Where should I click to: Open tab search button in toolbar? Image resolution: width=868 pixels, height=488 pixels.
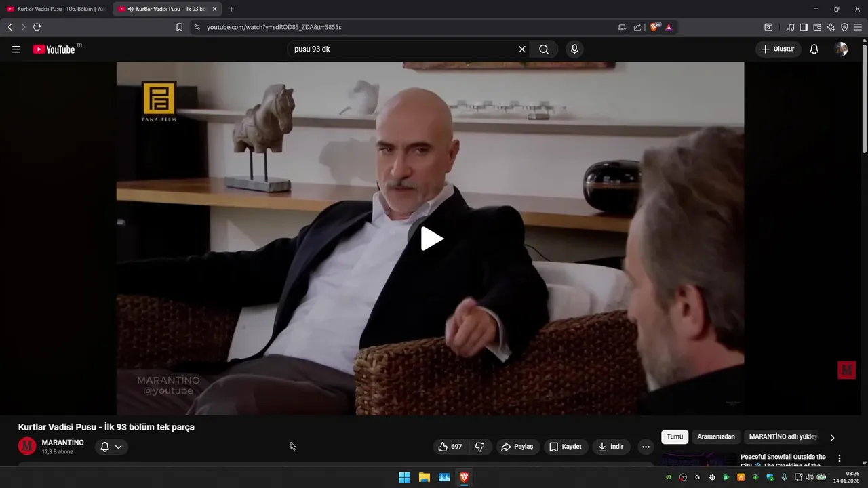pyautogui.click(x=768, y=27)
